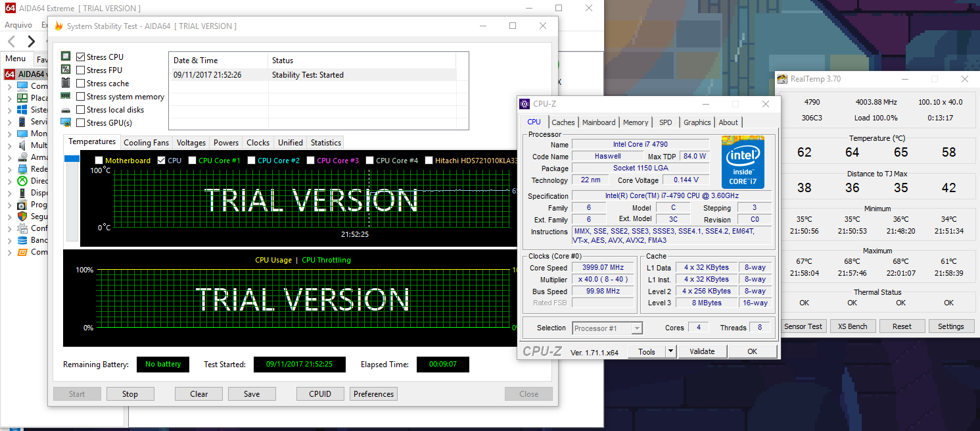The image size is (980, 431).
Task: Click Elapsed Time value 00:09:07
Action: point(443,364)
